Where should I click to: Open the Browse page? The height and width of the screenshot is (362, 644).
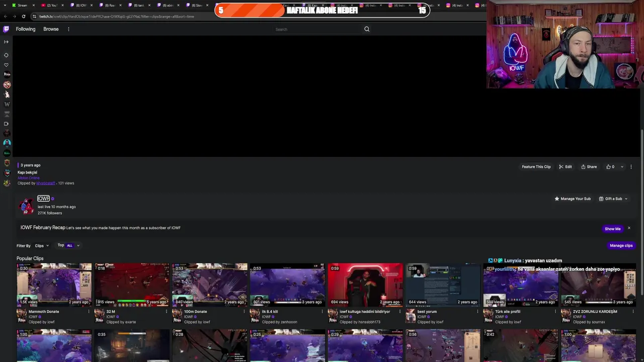point(51,29)
